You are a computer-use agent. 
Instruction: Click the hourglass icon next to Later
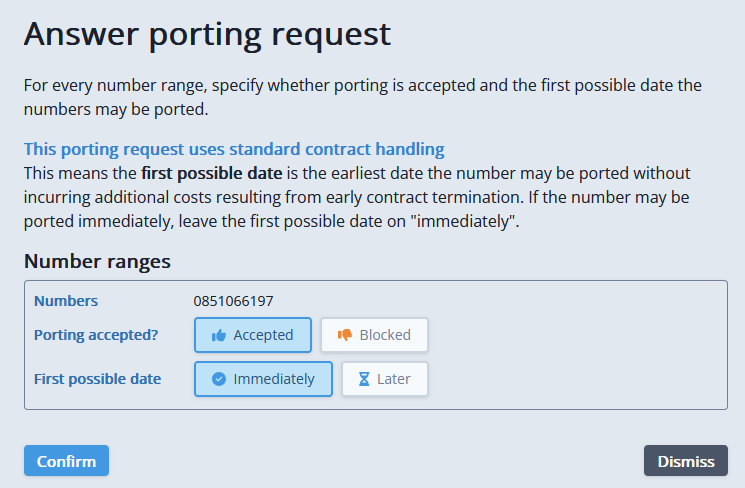(364, 379)
